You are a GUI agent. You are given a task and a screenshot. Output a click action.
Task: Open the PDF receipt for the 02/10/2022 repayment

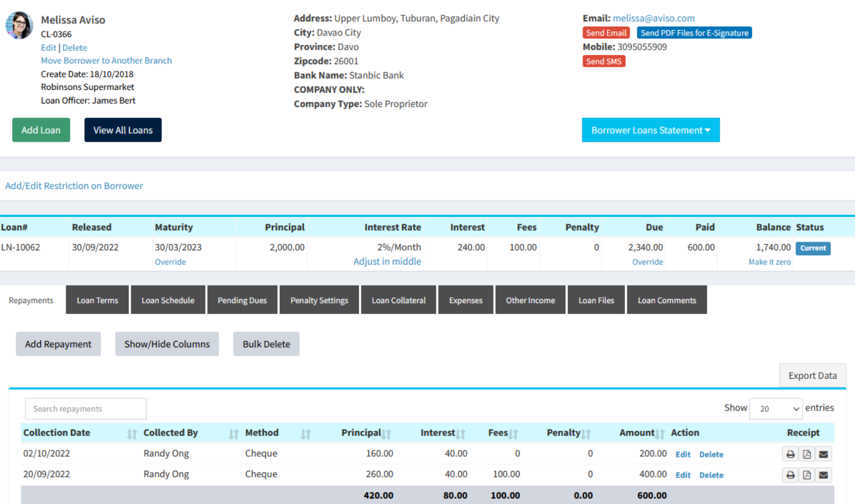coord(807,454)
